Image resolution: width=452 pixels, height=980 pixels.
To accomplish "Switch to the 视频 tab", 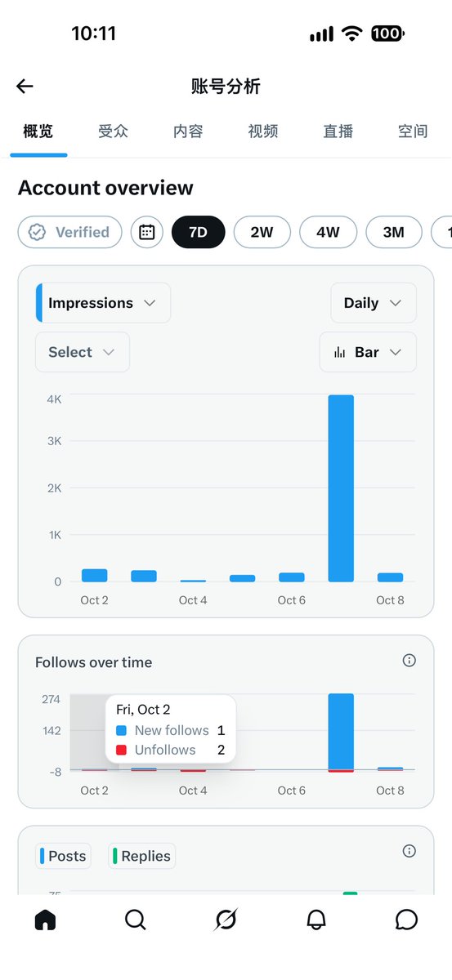I will [263, 131].
